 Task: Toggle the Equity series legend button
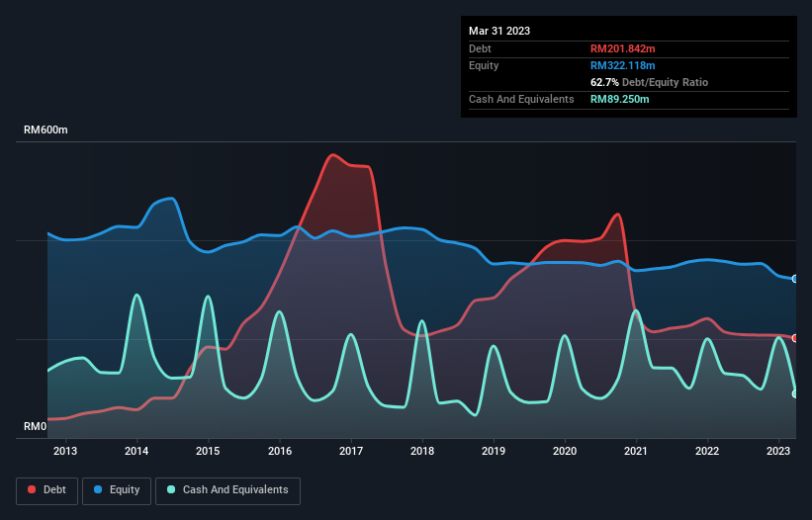click(x=117, y=490)
